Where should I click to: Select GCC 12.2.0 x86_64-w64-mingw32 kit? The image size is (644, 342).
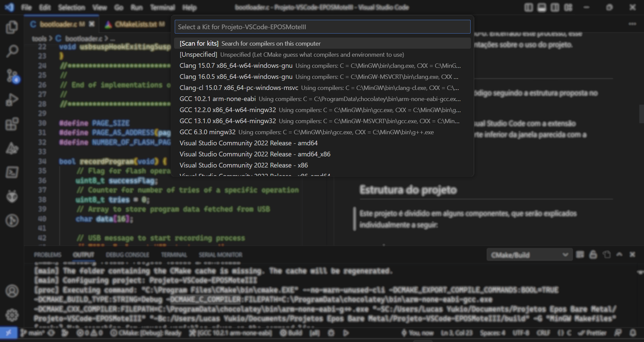click(322, 110)
